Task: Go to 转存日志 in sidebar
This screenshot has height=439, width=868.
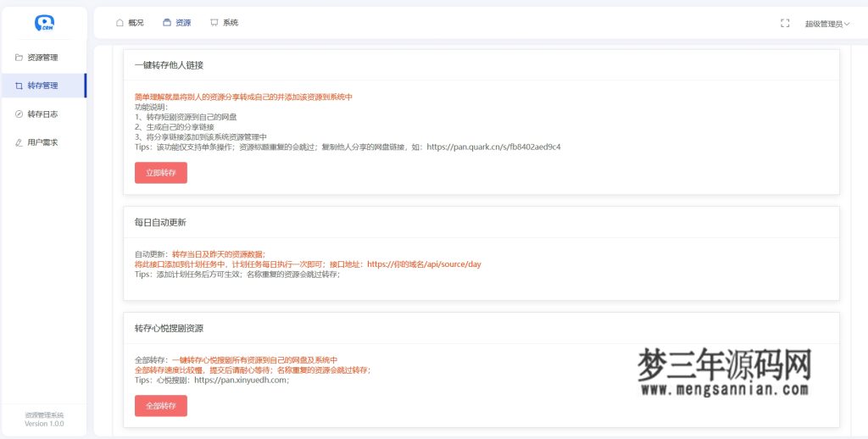Action: (44, 114)
